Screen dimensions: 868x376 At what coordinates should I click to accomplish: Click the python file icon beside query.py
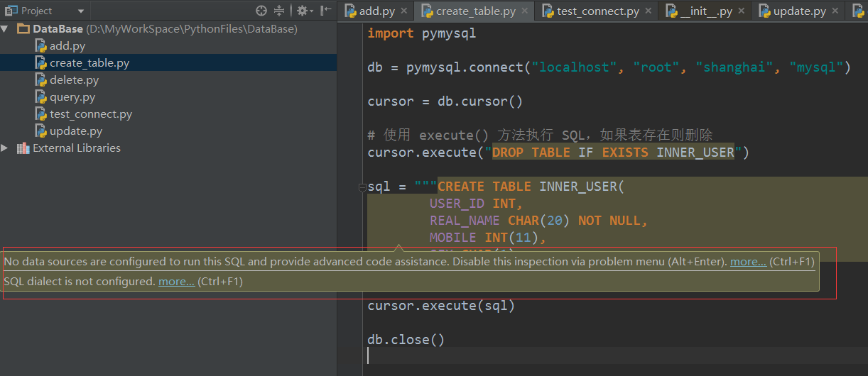click(x=41, y=97)
